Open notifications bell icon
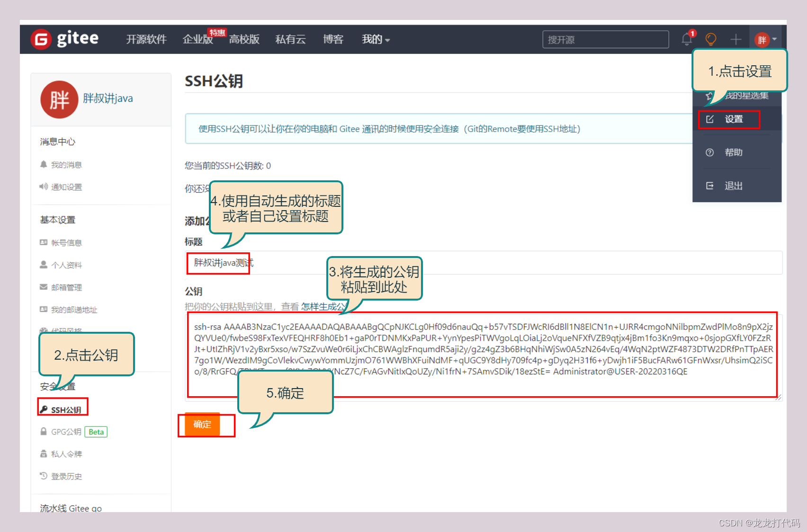Screen dimensions: 807x532 point(687,39)
